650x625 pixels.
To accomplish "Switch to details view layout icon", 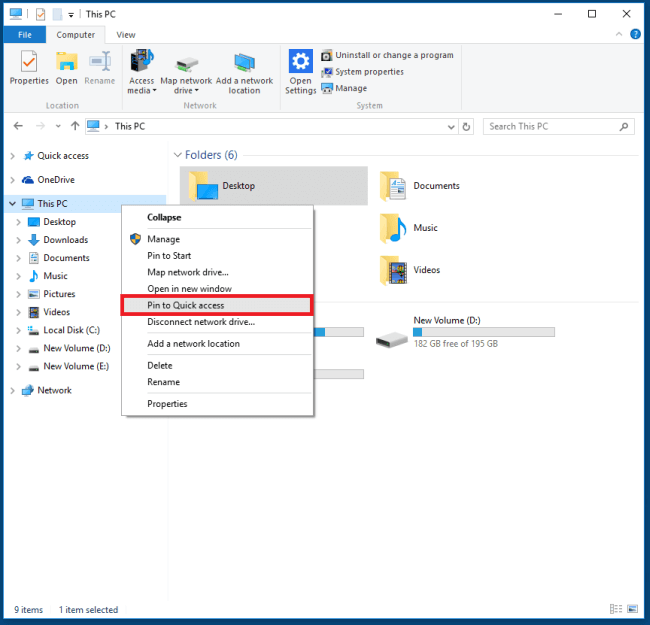I will (x=616, y=609).
